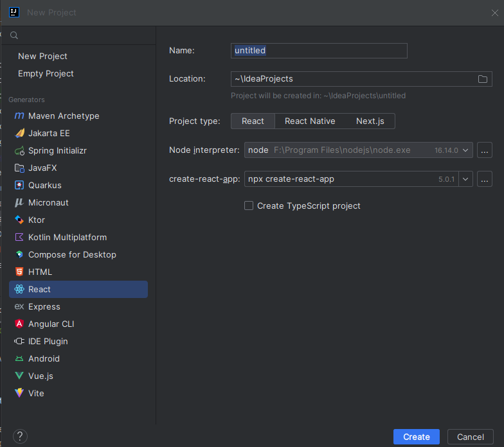The width and height of the screenshot is (504, 447).
Task: Close the New Project dialog
Action: point(495,13)
